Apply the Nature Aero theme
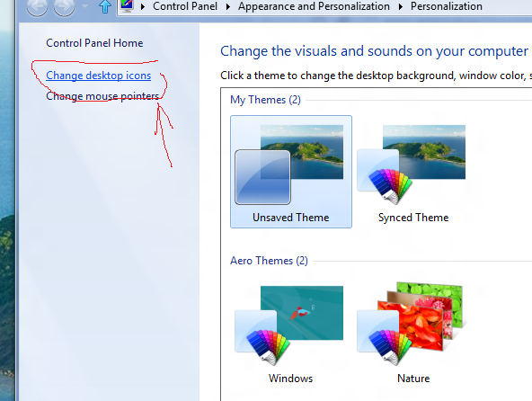 click(413, 333)
